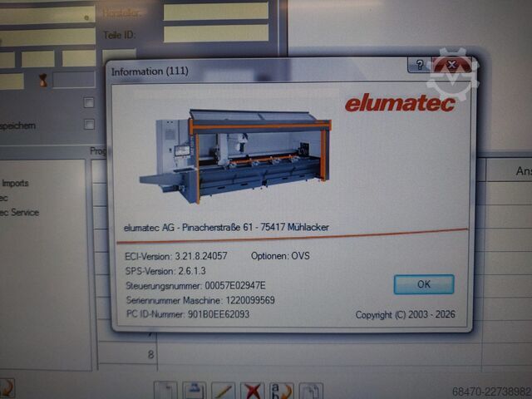The width and height of the screenshot is (532, 399).
Task: Select Steuerungsnummer 00057E02947E text
Action: (196, 286)
